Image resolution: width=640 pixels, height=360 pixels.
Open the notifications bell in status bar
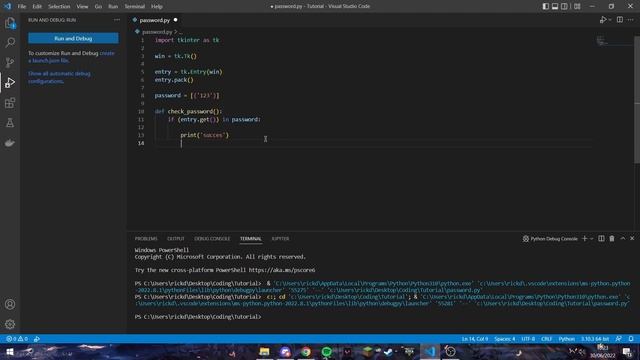point(631,339)
